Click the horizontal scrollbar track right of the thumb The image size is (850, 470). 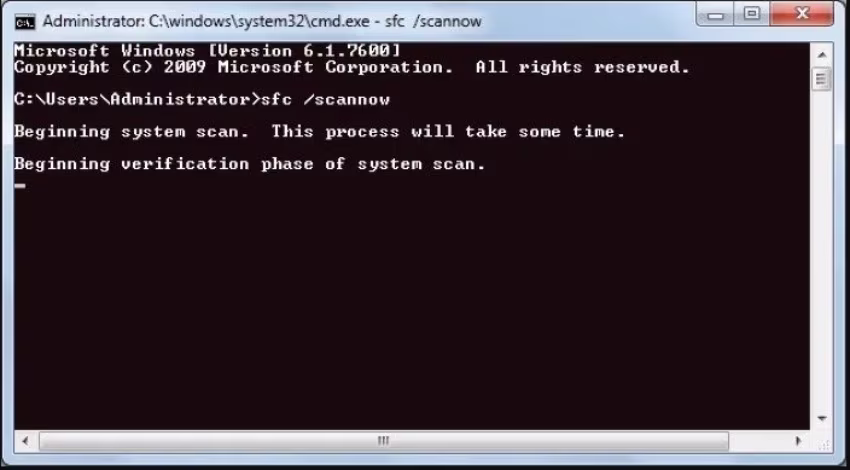click(758, 441)
